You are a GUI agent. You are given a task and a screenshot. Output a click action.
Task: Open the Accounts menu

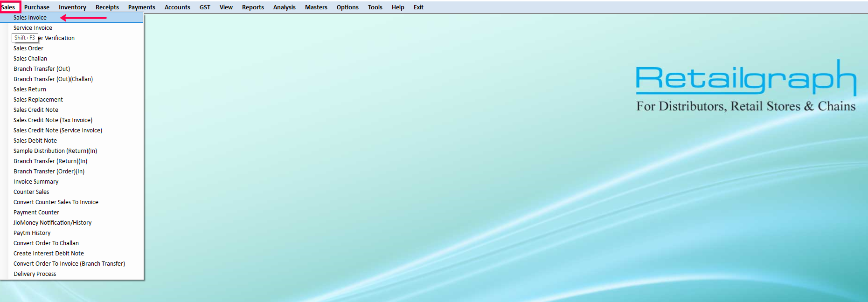(x=177, y=7)
